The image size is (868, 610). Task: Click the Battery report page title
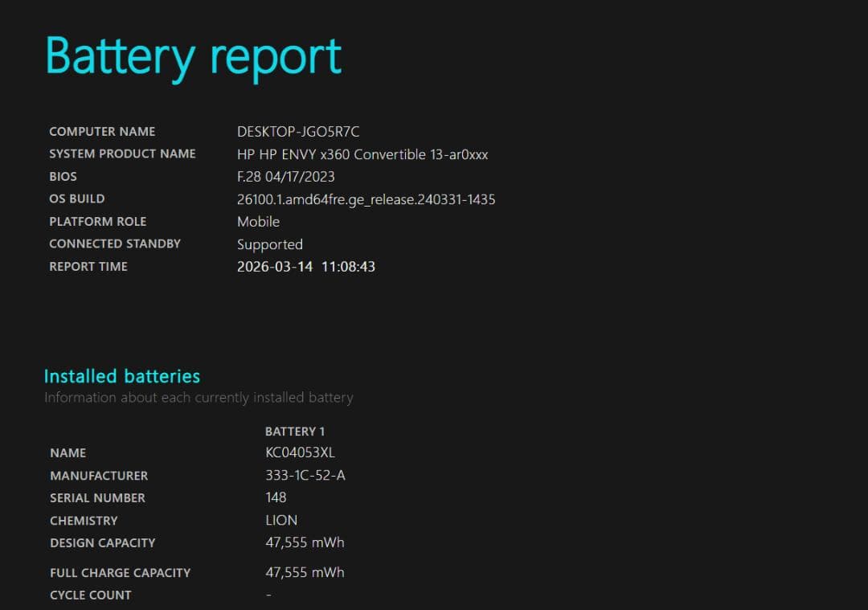(193, 55)
